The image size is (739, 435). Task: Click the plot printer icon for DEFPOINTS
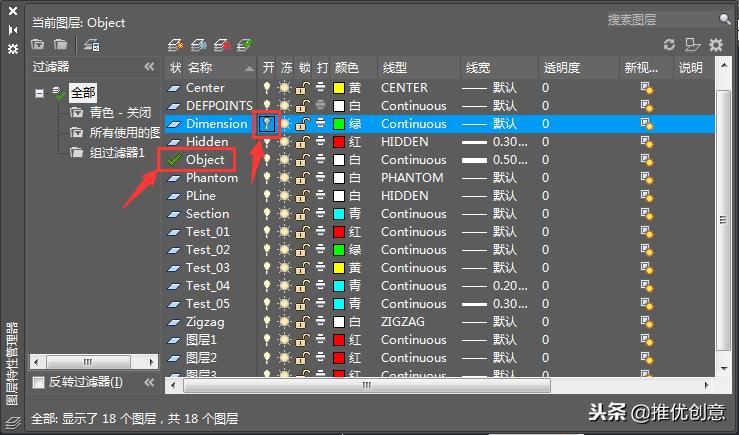[320, 106]
